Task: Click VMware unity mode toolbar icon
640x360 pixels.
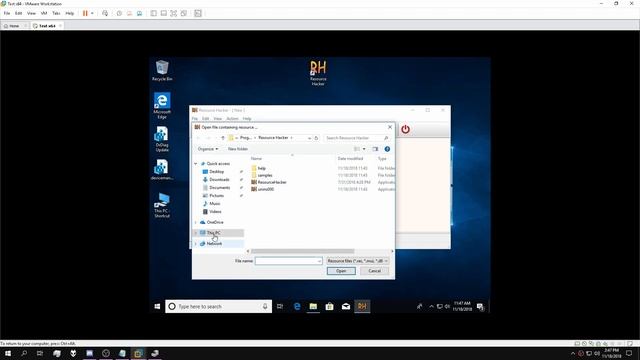Action: coord(184,13)
